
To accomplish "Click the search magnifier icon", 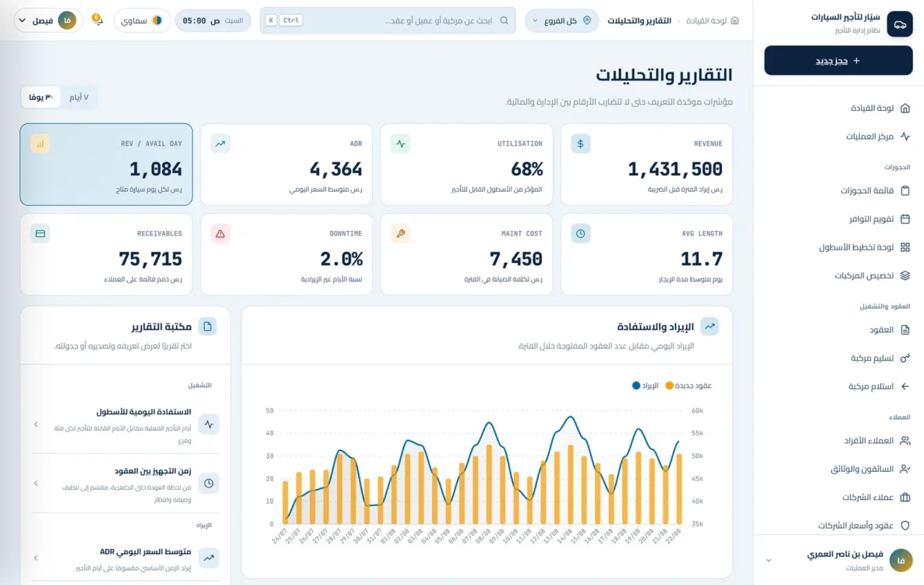I will 504,20.
